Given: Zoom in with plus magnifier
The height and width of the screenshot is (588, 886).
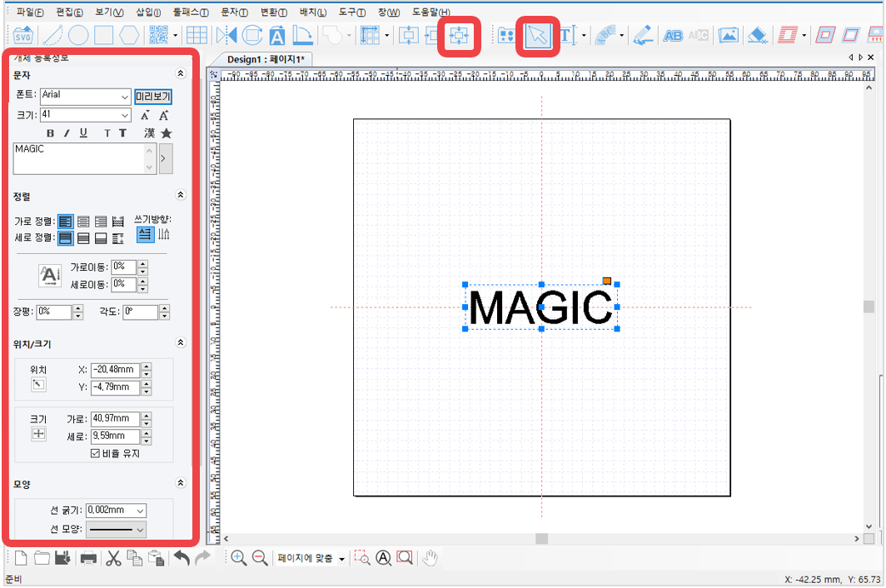Looking at the screenshot, I should click(238, 558).
